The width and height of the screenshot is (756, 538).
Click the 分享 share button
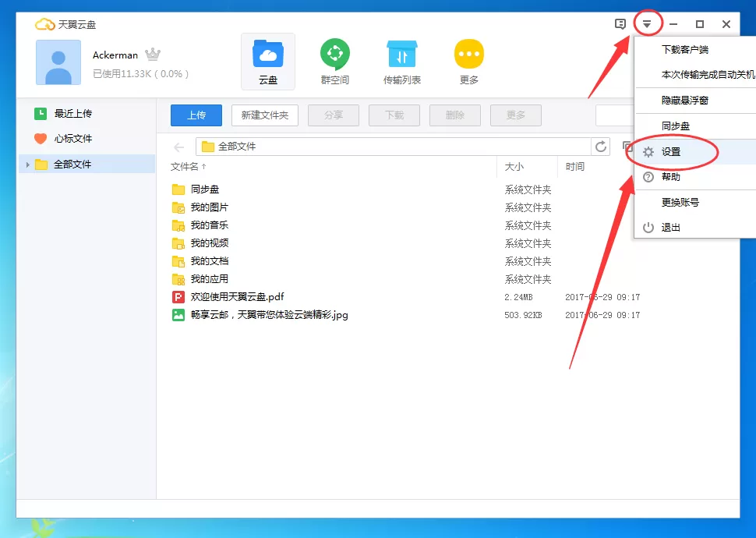click(334, 115)
